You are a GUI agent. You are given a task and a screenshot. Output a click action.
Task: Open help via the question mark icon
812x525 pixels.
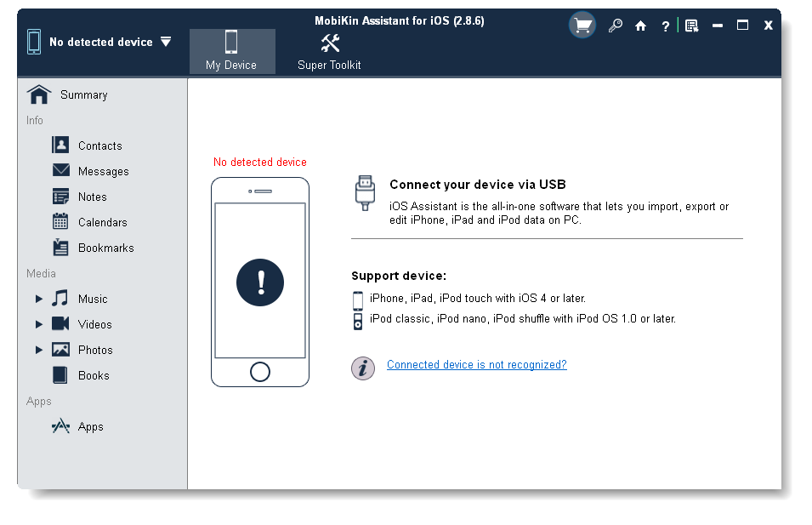(x=665, y=26)
